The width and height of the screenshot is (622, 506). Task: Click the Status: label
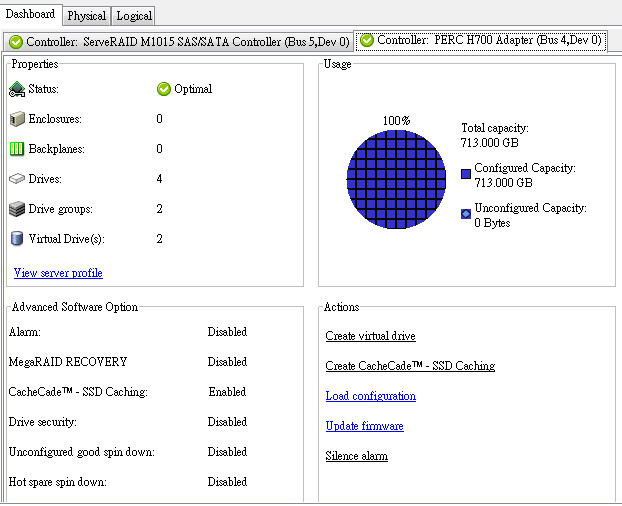(x=43, y=89)
